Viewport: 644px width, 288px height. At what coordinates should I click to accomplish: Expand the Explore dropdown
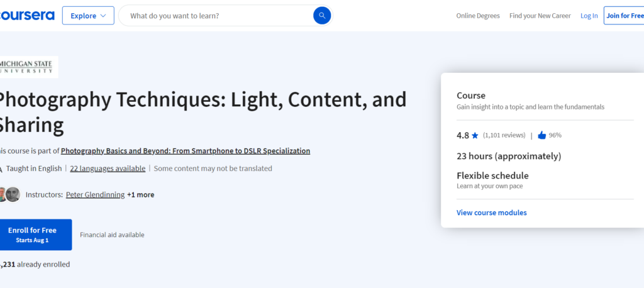coord(88,16)
